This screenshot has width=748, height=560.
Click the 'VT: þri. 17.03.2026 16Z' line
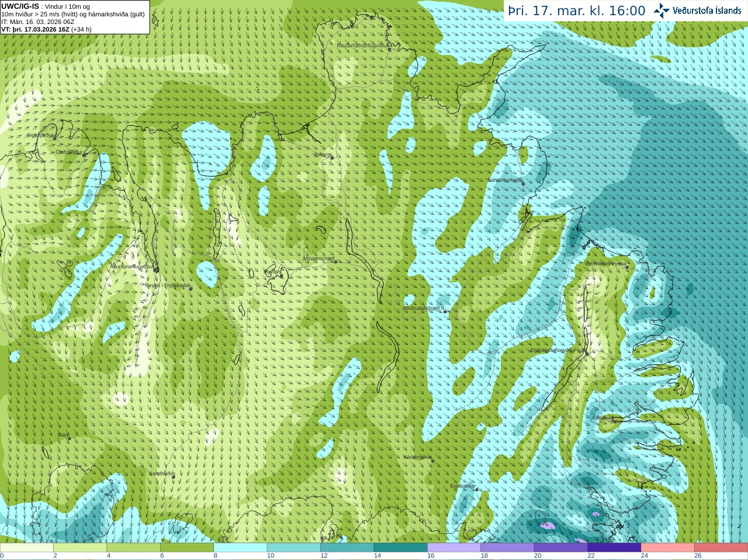(46, 29)
